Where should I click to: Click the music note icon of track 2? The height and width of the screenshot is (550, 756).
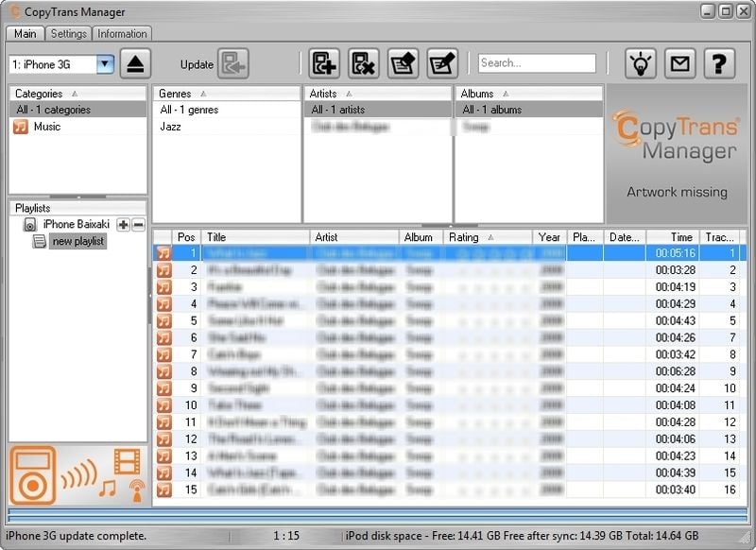point(163,270)
